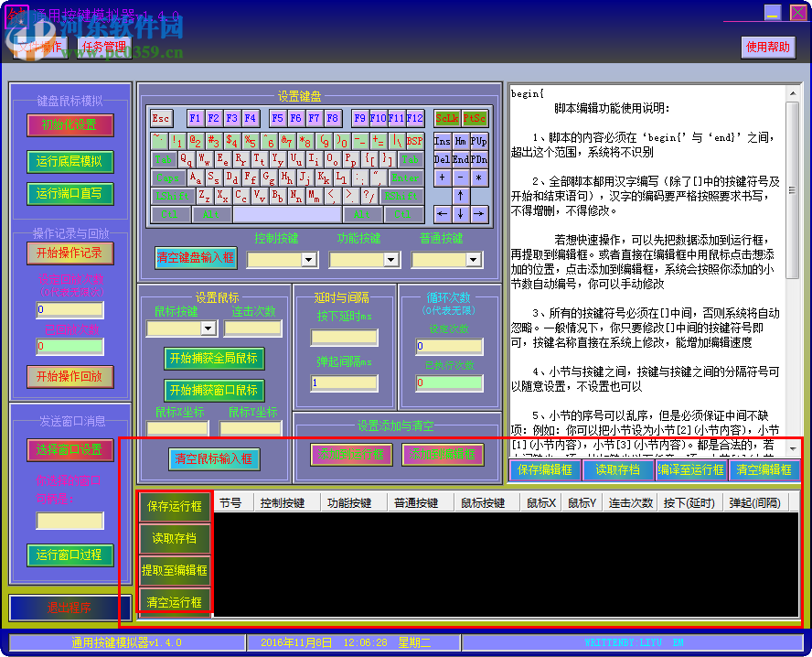Click the Del key on the virtual keyboard
Image resolution: width=812 pixels, height=657 pixels.
pyautogui.click(x=442, y=157)
